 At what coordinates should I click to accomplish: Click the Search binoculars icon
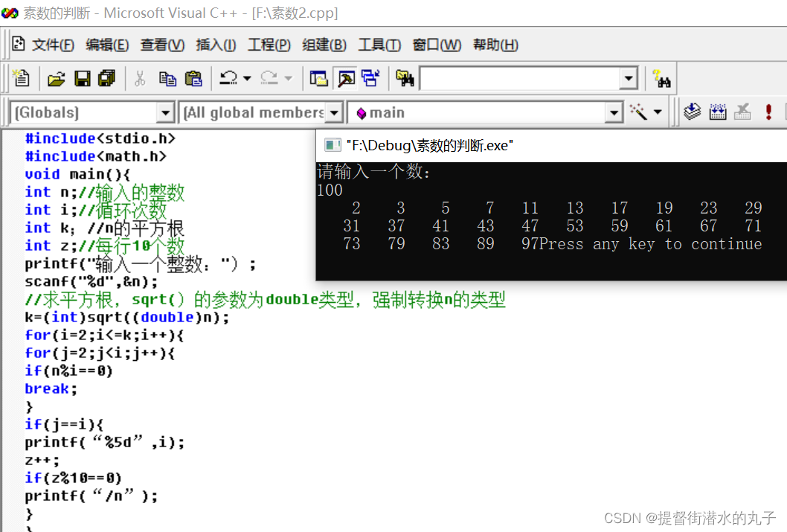pyautogui.click(x=662, y=78)
